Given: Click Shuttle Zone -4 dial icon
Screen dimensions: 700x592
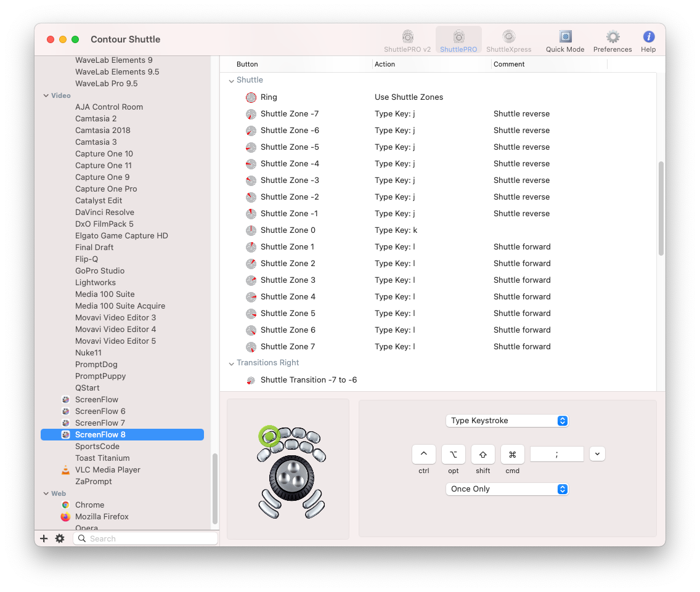Looking at the screenshot, I should pyautogui.click(x=251, y=164).
